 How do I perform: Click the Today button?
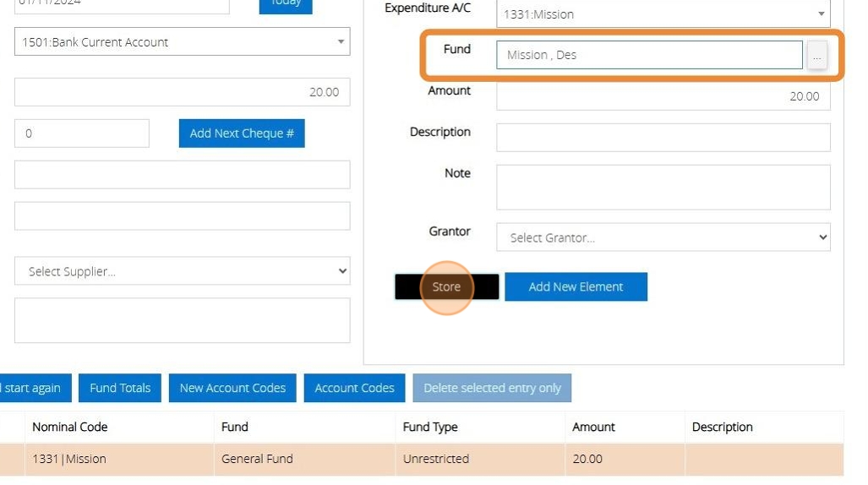tap(286, 4)
